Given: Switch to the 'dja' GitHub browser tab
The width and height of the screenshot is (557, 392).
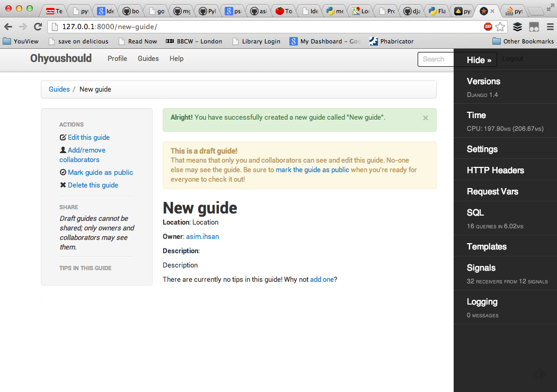Looking at the screenshot, I should [x=412, y=11].
